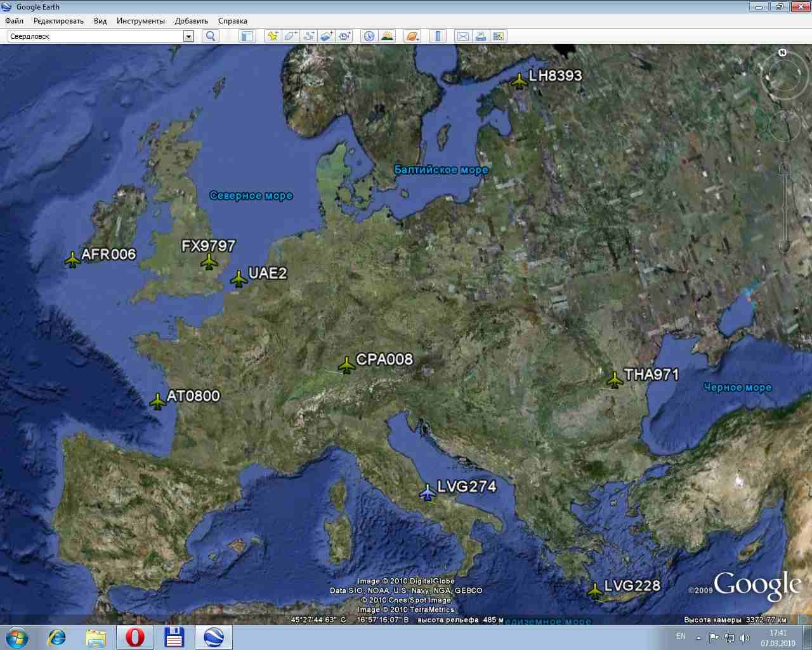The height and width of the screenshot is (650, 812).
Task: Click the AT0800 airplane placemark
Action: click(x=157, y=401)
